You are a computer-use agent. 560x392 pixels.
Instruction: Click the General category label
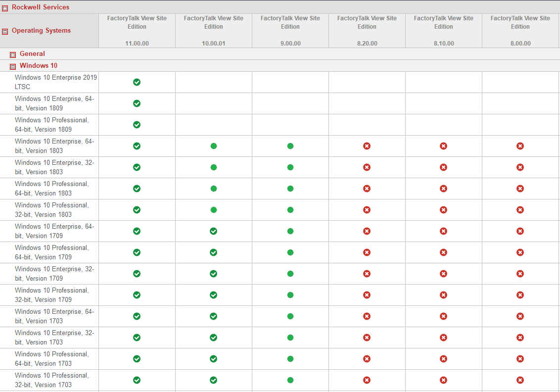tap(32, 53)
